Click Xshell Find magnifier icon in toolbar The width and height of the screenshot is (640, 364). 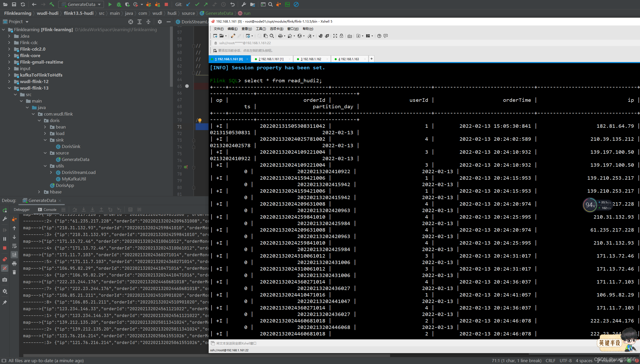pos(272,36)
